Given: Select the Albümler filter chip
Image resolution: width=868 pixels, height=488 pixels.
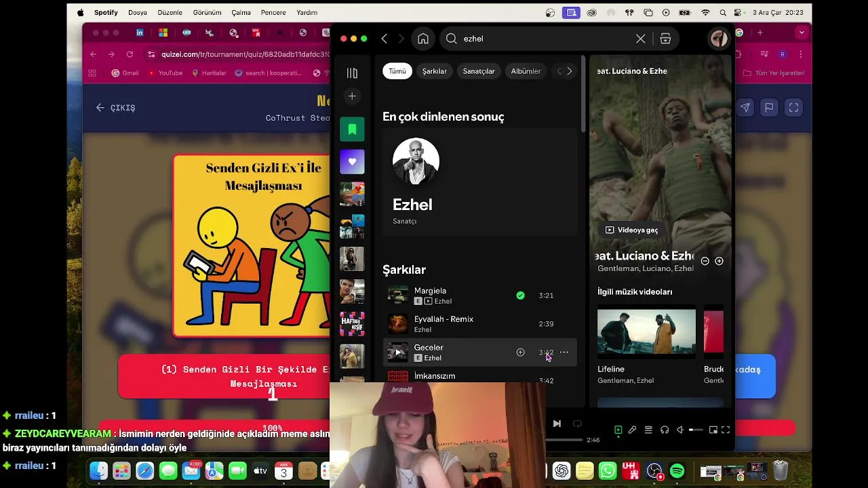Looking at the screenshot, I should coord(526,71).
